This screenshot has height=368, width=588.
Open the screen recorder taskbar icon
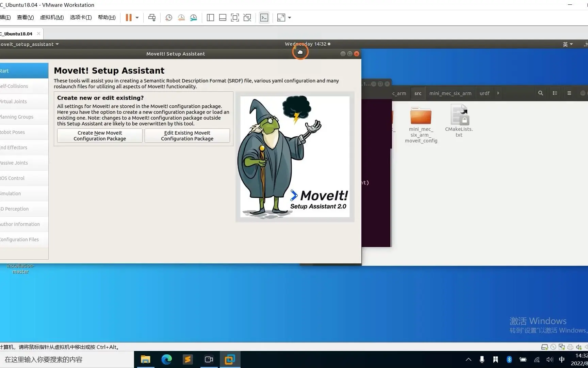(209, 359)
